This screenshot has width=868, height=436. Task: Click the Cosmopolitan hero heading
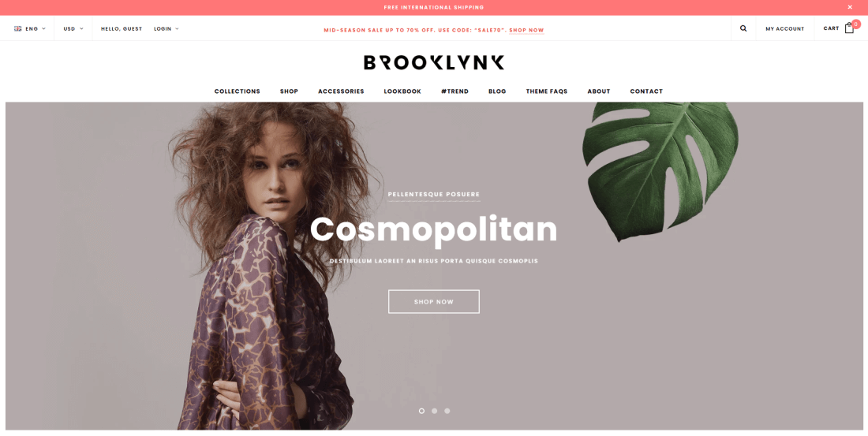pos(433,230)
